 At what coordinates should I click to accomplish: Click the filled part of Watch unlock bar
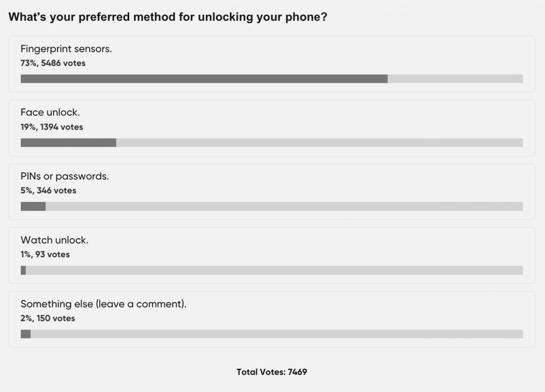(23, 270)
